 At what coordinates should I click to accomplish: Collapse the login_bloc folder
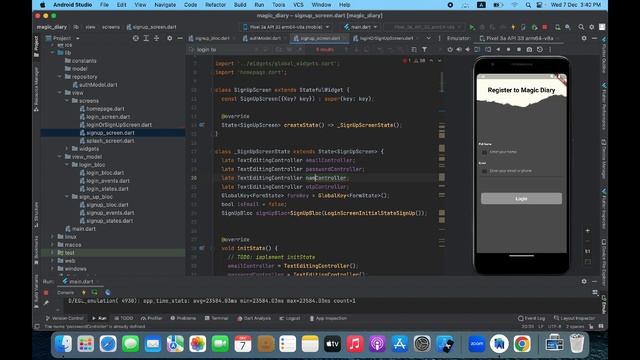pyautogui.click(x=67, y=164)
